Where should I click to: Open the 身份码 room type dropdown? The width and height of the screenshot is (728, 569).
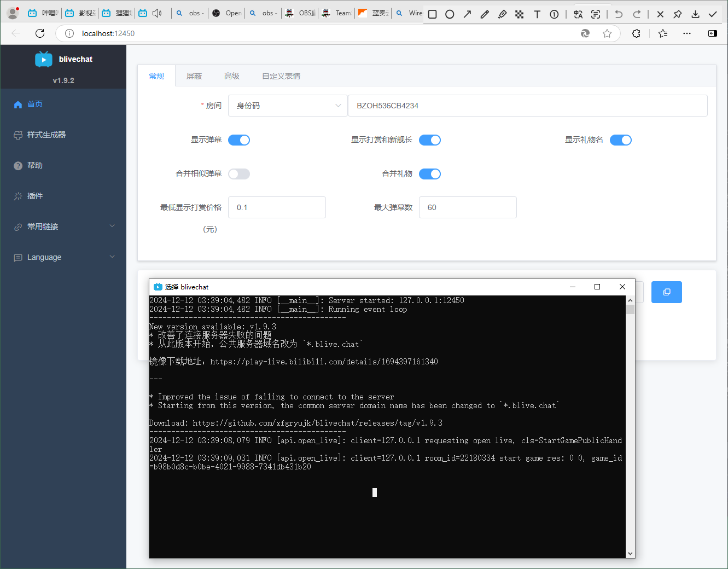(288, 106)
